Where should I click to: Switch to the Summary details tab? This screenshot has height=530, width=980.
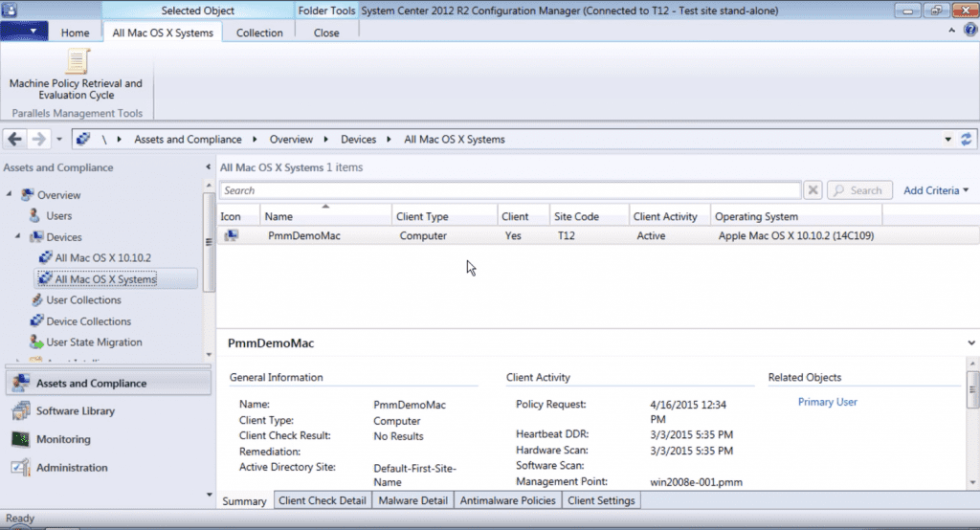click(244, 500)
